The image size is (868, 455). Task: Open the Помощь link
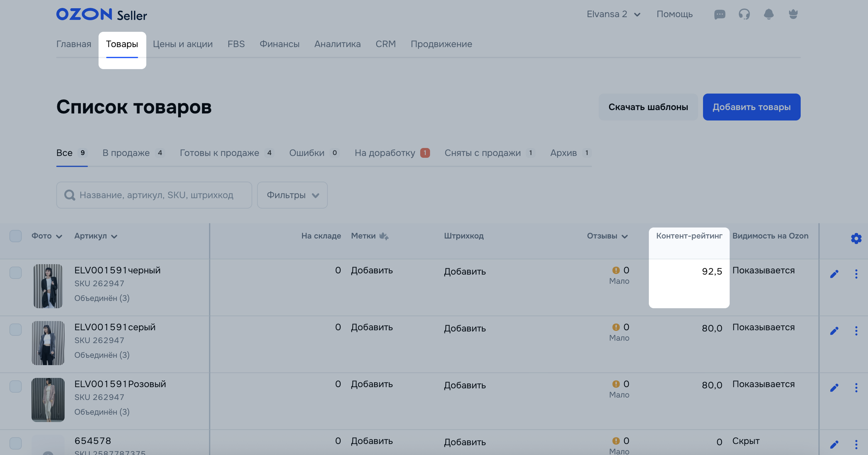click(674, 14)
